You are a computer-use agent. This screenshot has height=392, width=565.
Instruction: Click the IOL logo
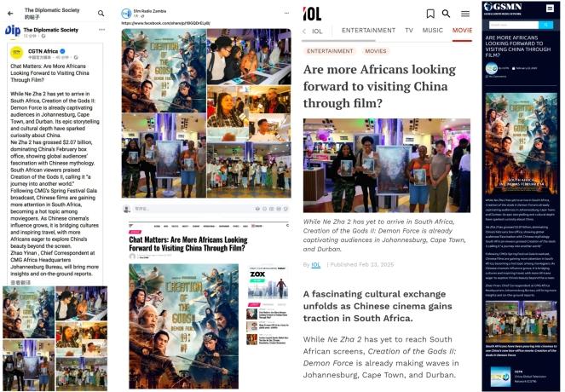pos(312,14)
